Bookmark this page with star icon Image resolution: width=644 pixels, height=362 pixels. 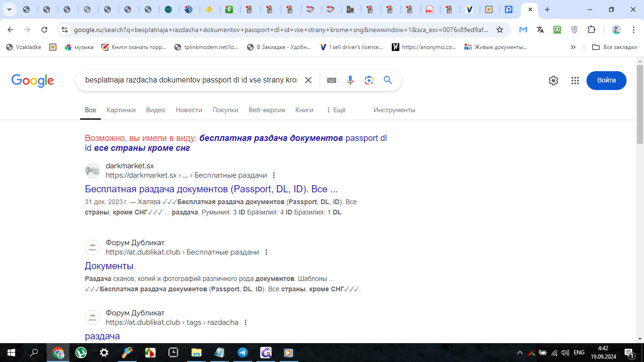[x=500, y=30]
